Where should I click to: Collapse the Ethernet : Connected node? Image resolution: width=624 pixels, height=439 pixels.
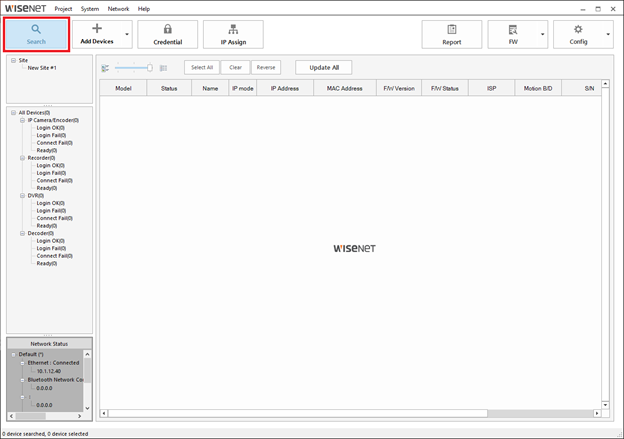coord(23,363)
